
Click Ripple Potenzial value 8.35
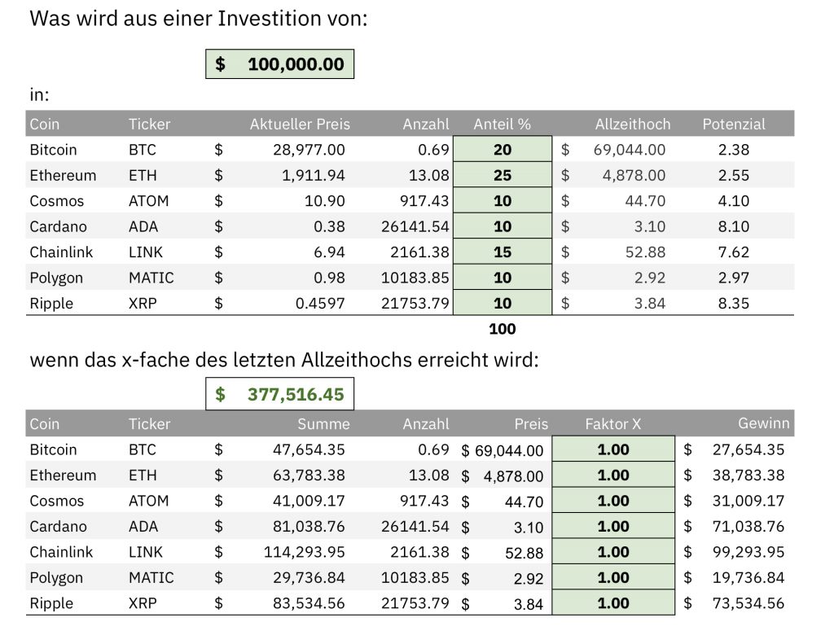click(x=734, y=303)
